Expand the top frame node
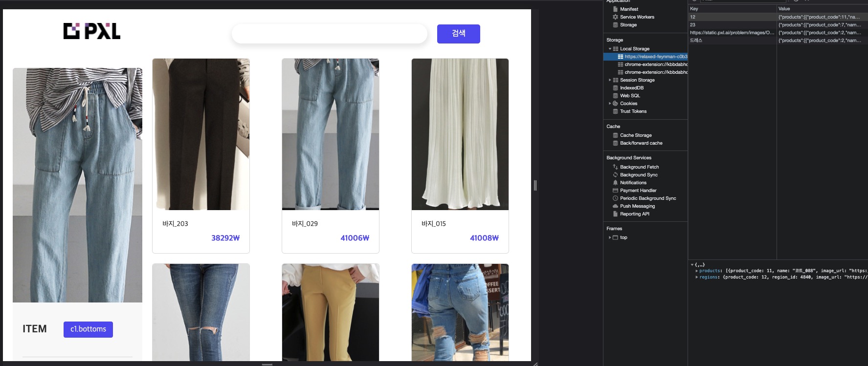The image size is (868, 366). pyautogui.click(x=610, y=237)
